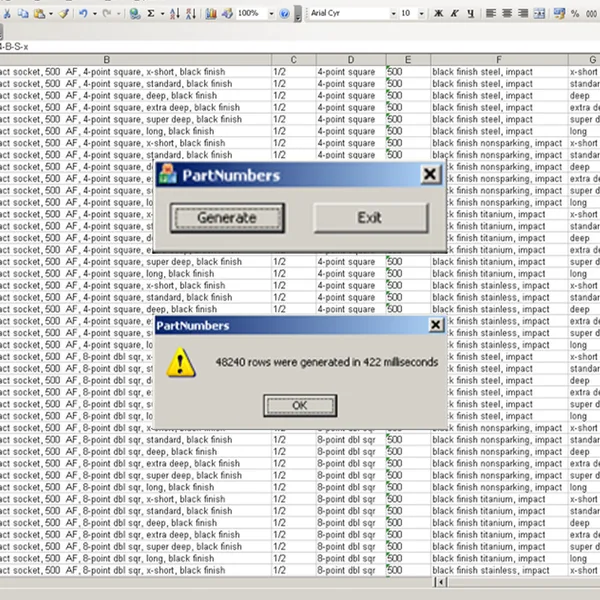Select column F header
Viewport: 600px width, 600px height.
(499, 60)
